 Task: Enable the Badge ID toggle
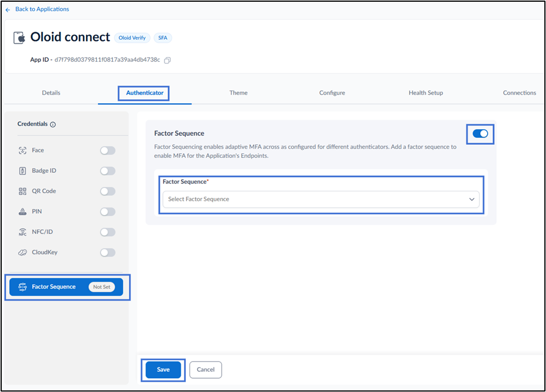click(x=107, y=171)
